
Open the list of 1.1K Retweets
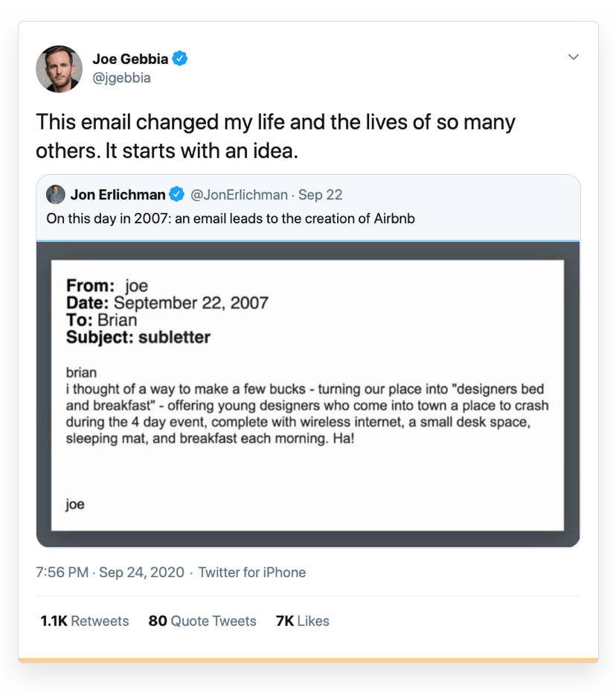(x=84, y=621)
